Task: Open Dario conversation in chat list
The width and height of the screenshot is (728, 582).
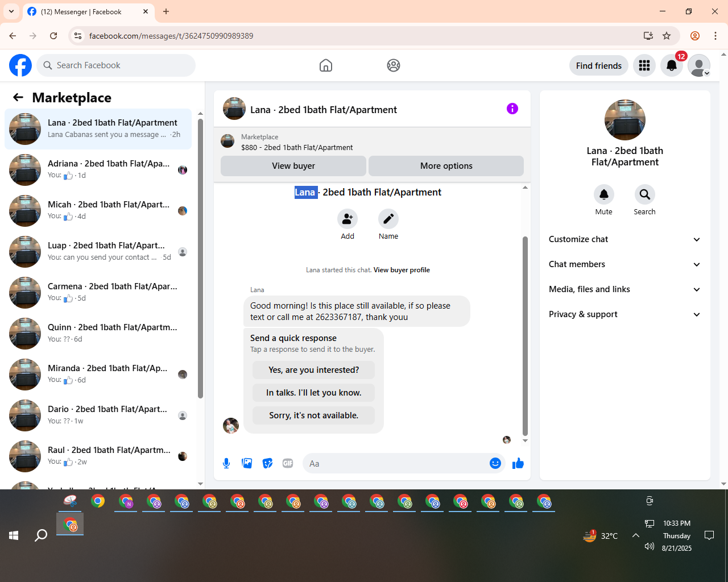Action: 98,415
